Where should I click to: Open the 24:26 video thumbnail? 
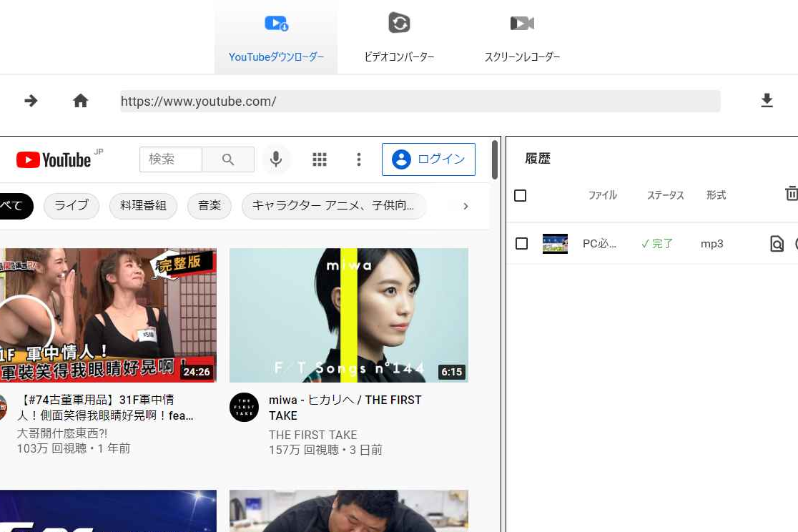point(108,315)
